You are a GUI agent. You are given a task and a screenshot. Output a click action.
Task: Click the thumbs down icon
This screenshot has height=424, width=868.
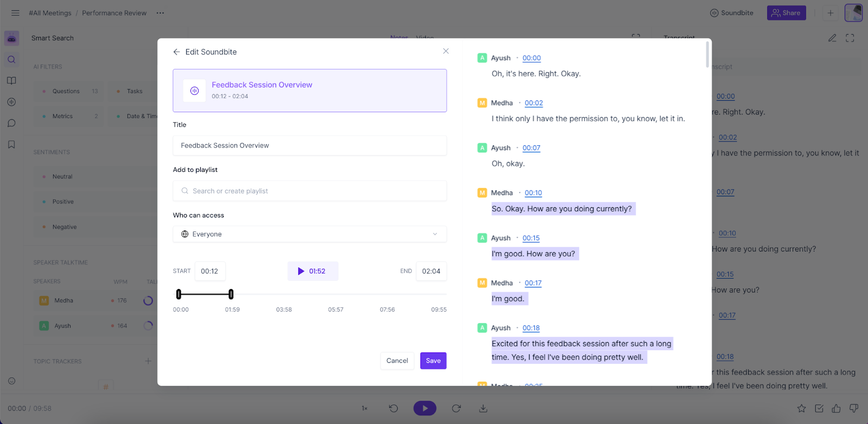click(x=854, y=408)
